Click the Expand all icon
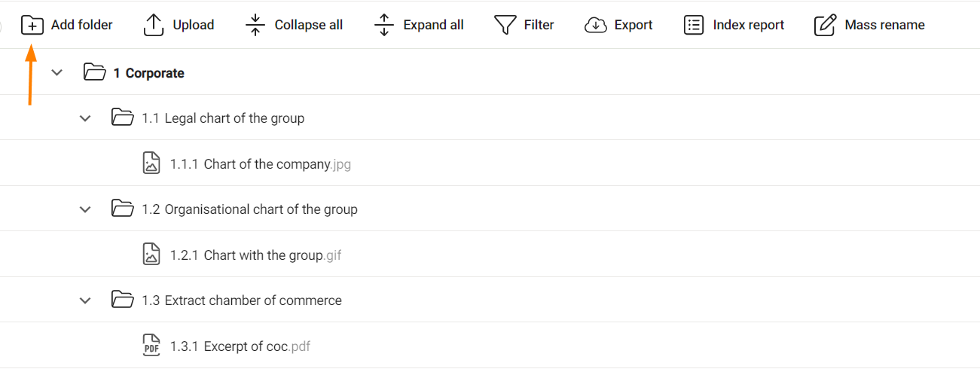Image resolution: width=980 pixels, height=369 pixels. 384,25
